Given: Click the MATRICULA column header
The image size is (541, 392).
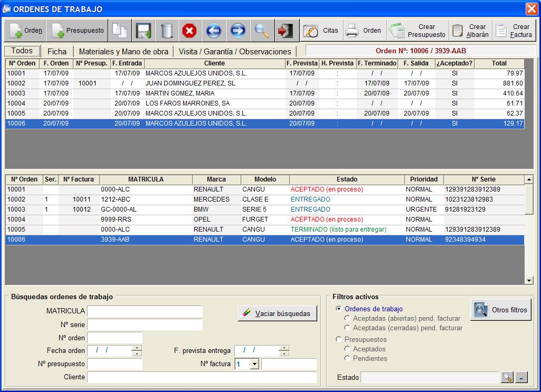Looking at the screenshot, I should 146,179.
